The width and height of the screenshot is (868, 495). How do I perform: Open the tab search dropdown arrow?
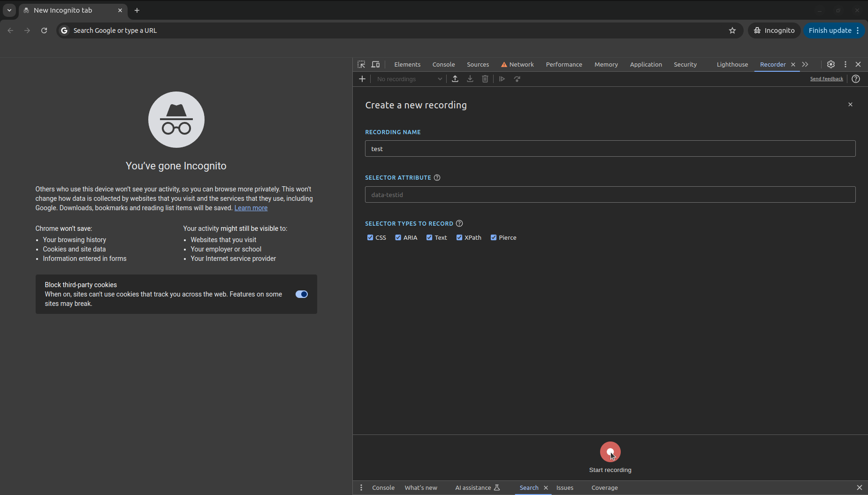(x=9, y=10)
